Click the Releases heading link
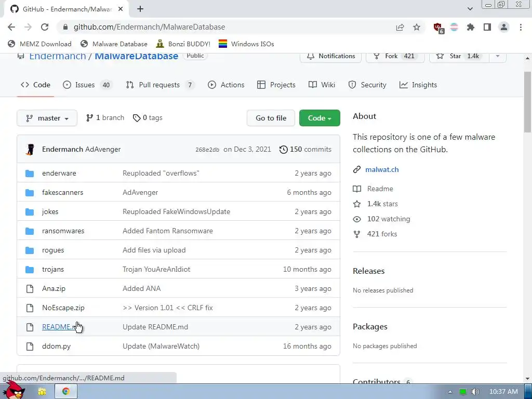This screenshot has height=399, width=532. point(369,271)
